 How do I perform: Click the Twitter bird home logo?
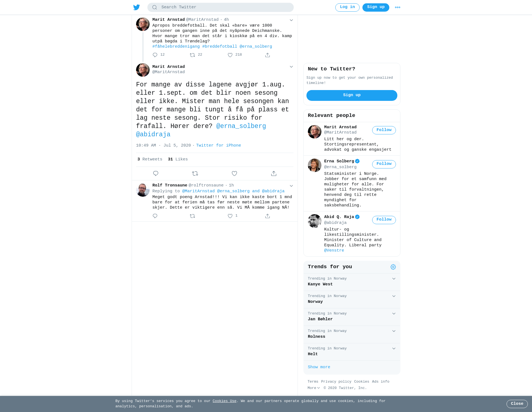coord(137,7)
